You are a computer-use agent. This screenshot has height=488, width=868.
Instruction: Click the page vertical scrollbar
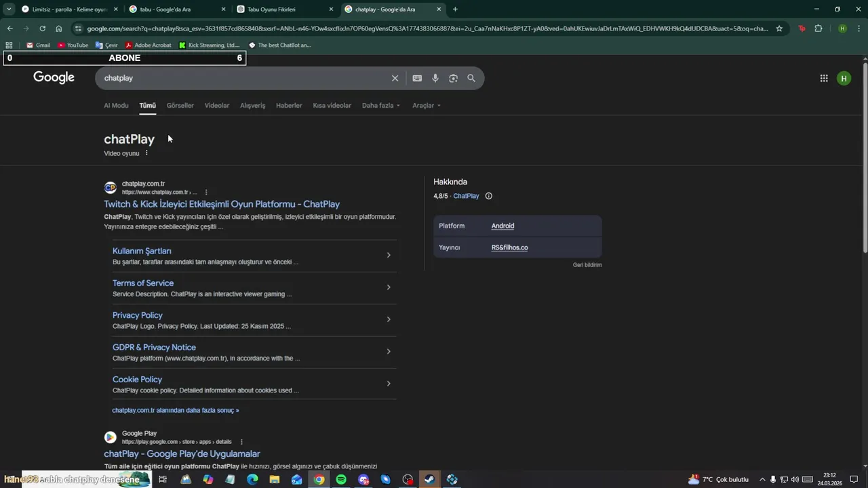point(865,159)
